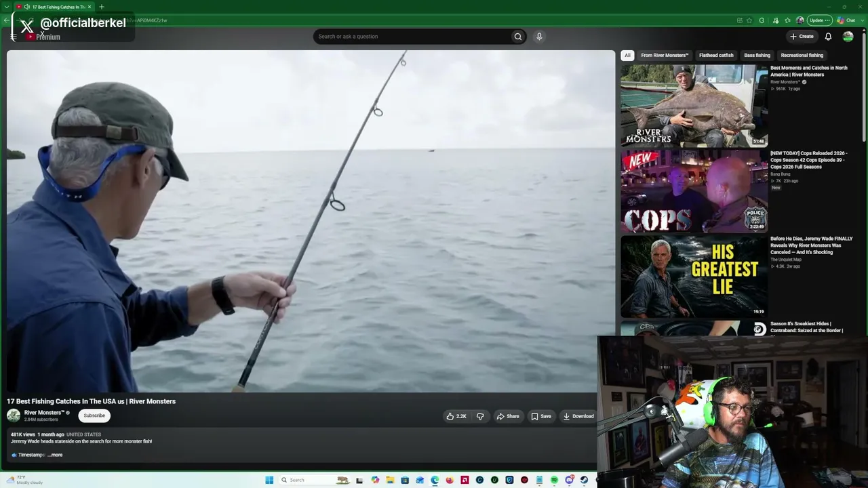The width and height of the screenshot is (868, 488).
Task: Click the main video player
Action: click(x=311, y=221)
